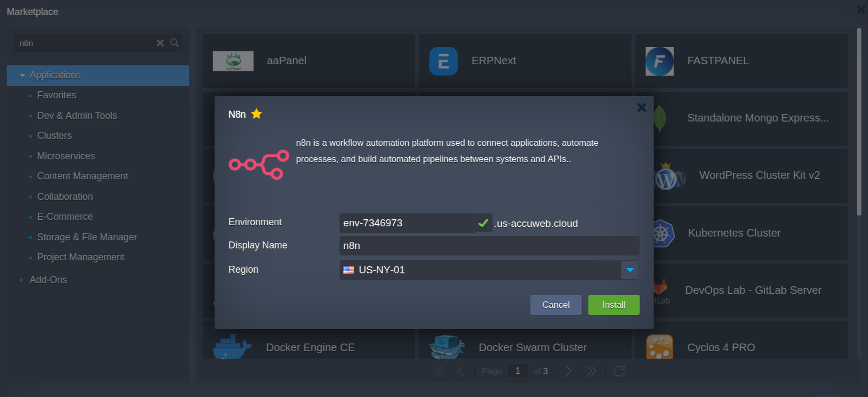Click the aaPanel application icon
Screen dimensions: 868x397
(x=233, y=61)
